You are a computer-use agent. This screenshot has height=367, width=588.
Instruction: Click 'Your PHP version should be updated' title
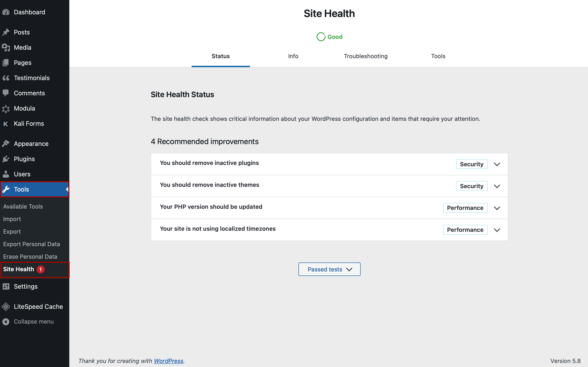pos(211,207)
